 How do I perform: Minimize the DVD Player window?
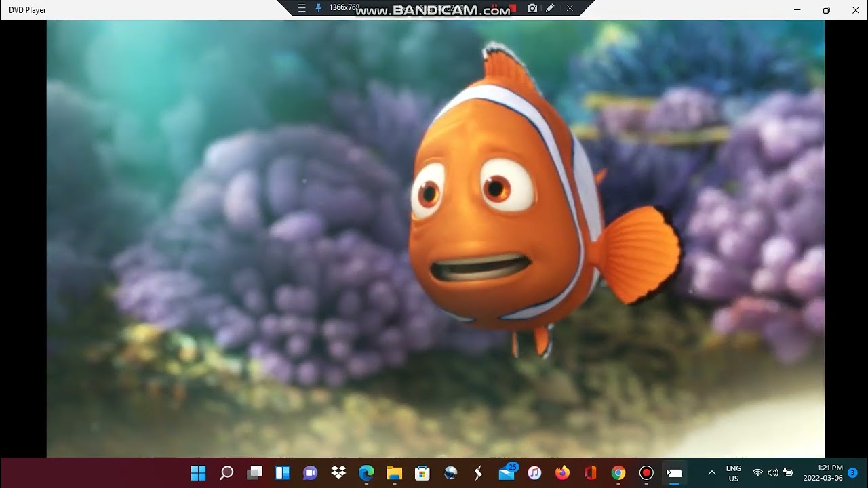coord(797,10)
